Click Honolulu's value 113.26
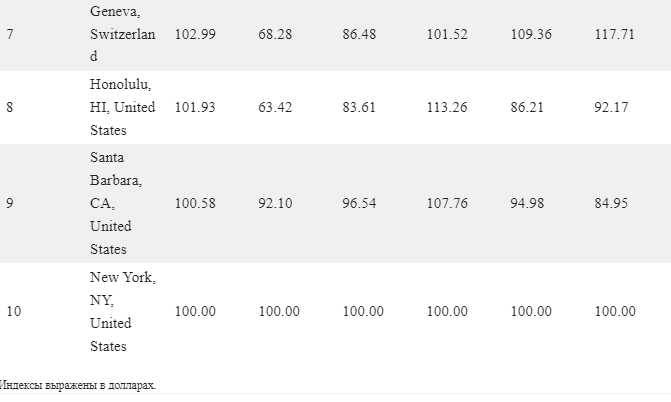Viewport: 671px width, 402px height. pos(447,107)
